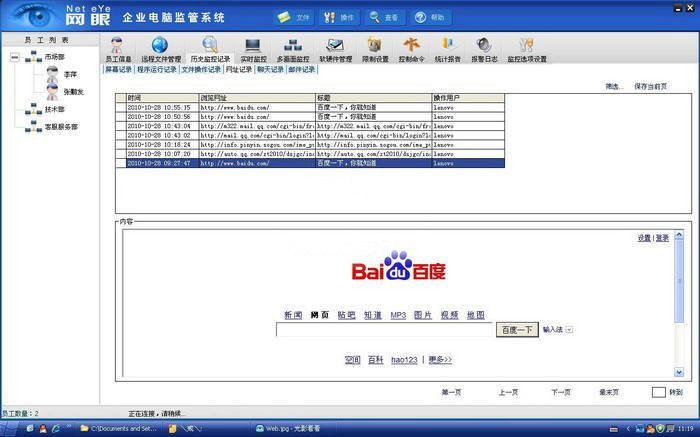Click 标题 column header
The height and width of the screenshot is (437, 700).
point(373,98)
